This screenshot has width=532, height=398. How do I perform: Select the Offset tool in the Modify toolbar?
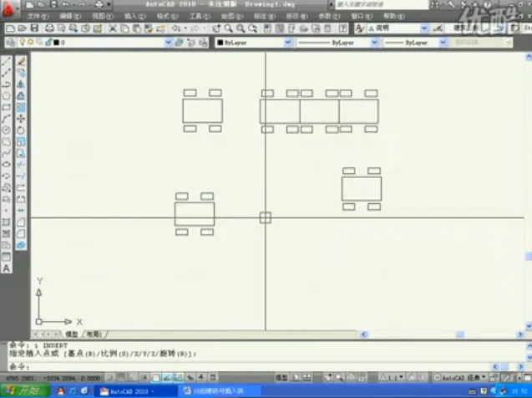click(x=21, y=96)
